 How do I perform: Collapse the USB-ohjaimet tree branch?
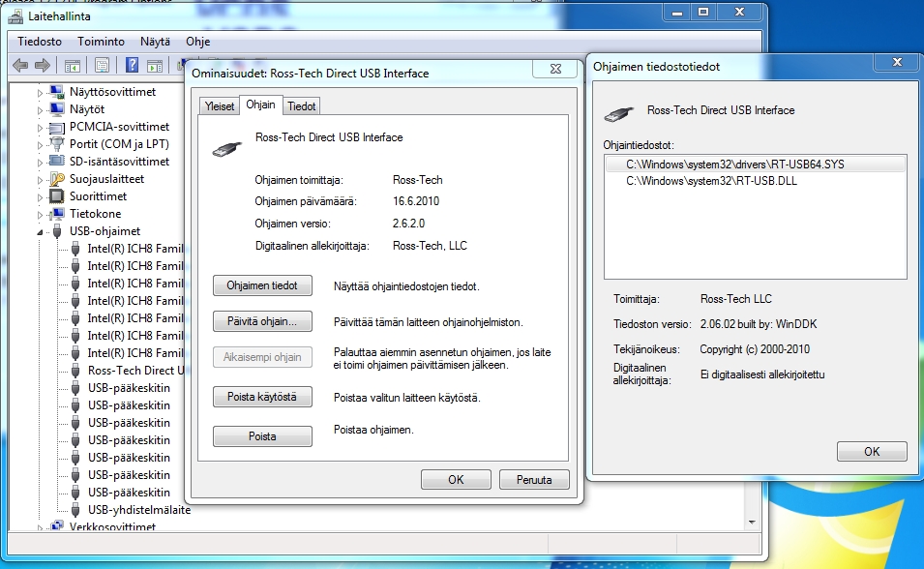40,231
